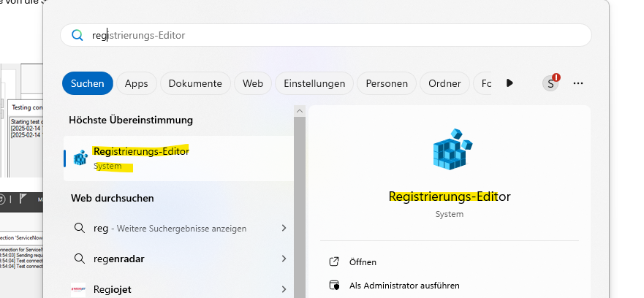Expand the Regiojet result chevron
This screenshot has height=298, width=644.
click(x=284, y=289)
